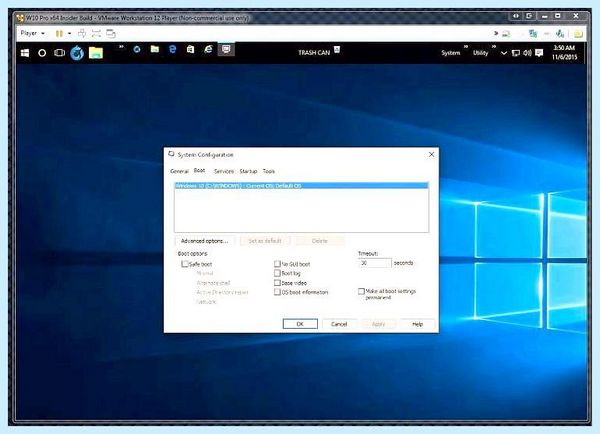600x434 pixels.
Task: Launch Internet Explorer from the taskbar
Action: (208, 49)
